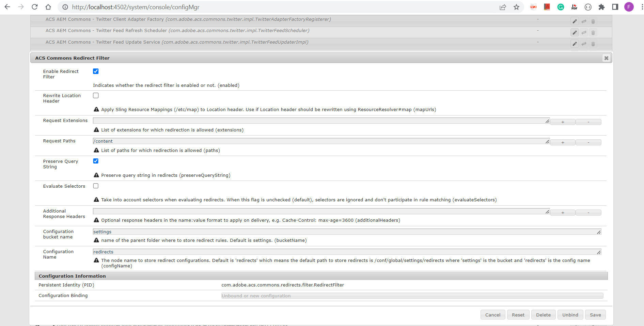The image size is (644, 326).
Task: Unbind the Twitter Feed Refresh Scheduler configuration
Action: click(584, 32)
